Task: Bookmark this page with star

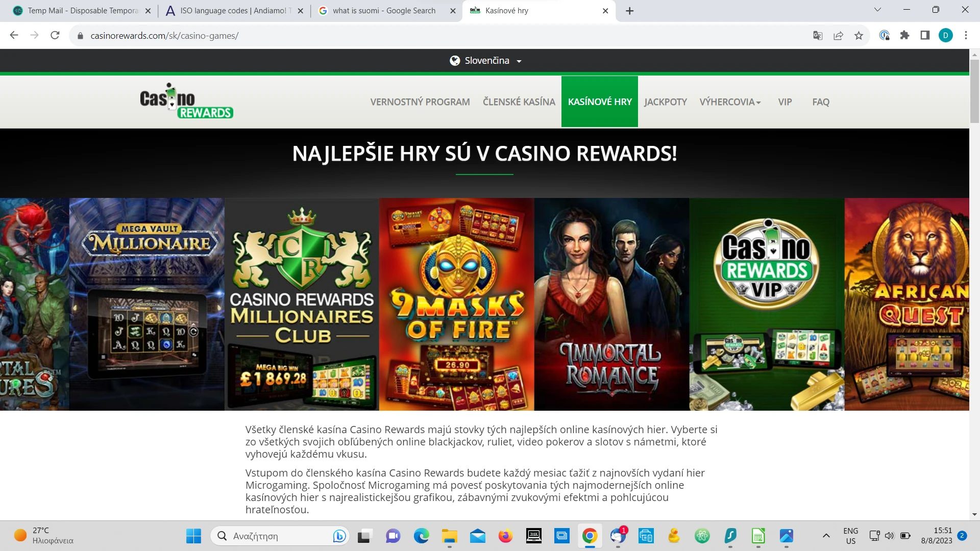Action: point(859,35)
